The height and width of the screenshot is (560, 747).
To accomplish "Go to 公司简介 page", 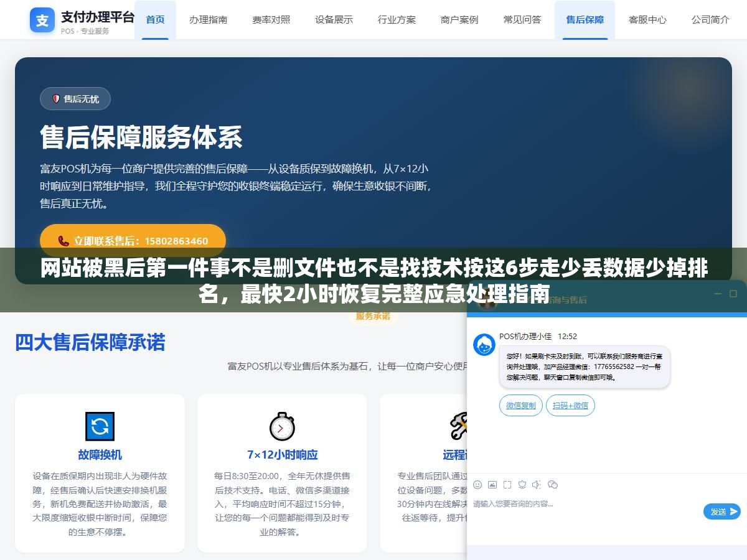I will pos(710,19).
